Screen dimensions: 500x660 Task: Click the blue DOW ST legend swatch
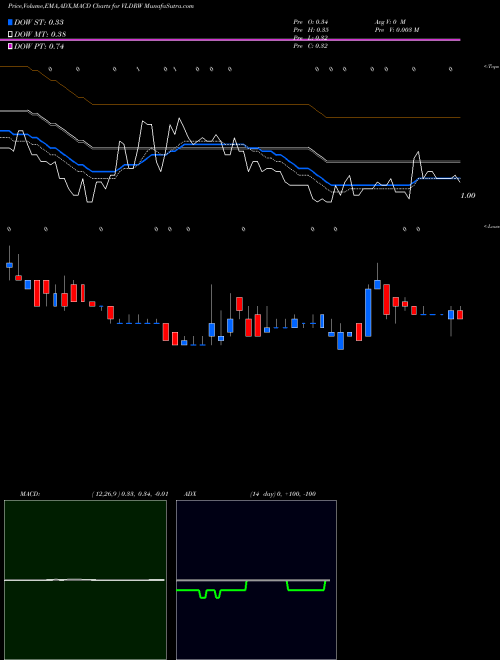coord(11,22)
